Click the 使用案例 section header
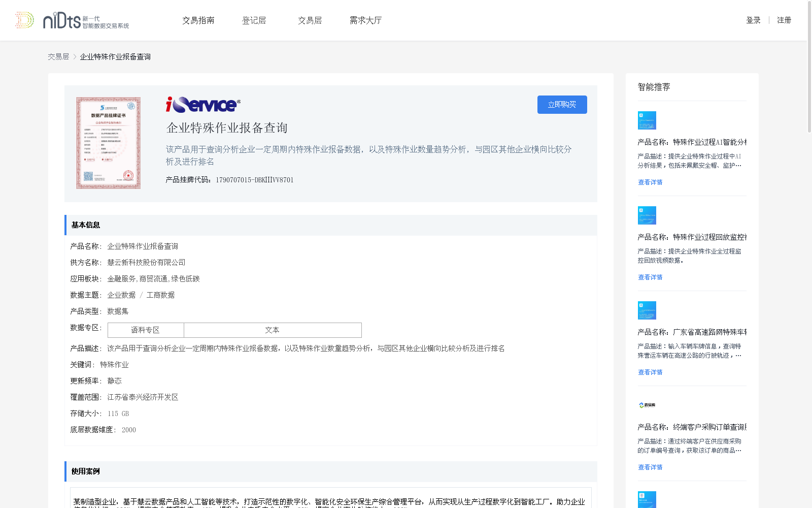The image size is (812, 508). (x=331, y=471)
